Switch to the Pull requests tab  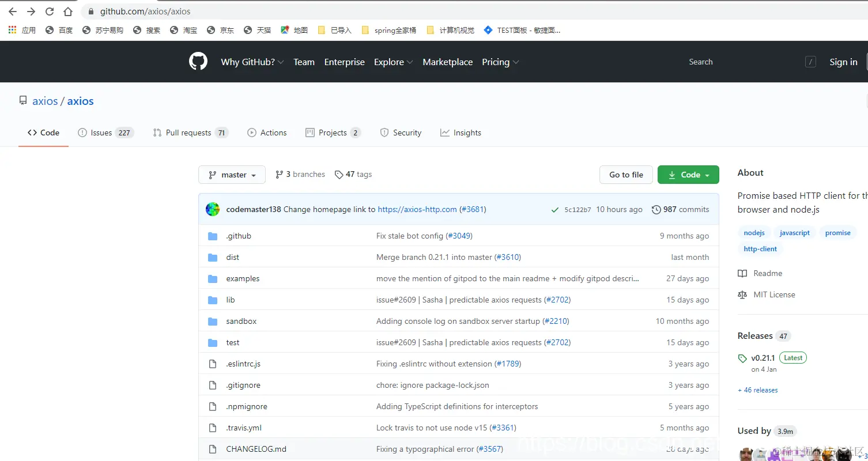pos(190,133)
